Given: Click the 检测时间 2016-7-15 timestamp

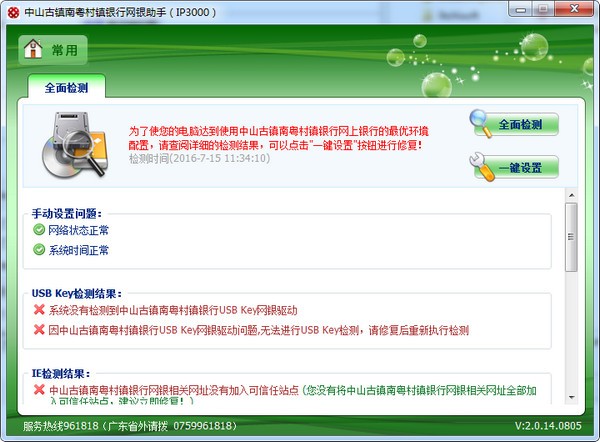Looking at the screenshot, I should click(x=199, y=158).
